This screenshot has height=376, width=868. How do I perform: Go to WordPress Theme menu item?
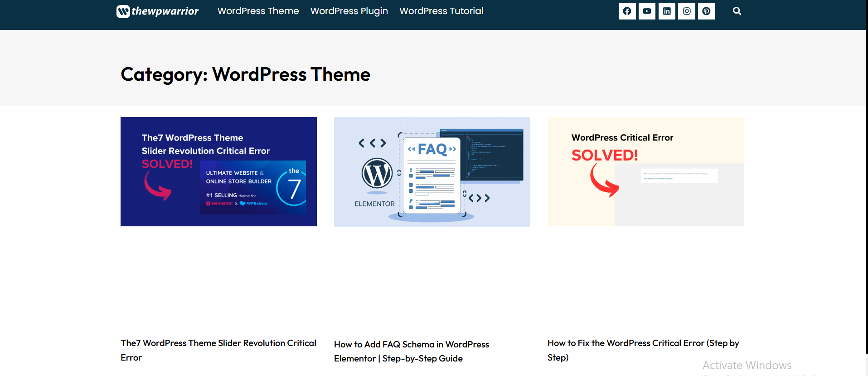point(258,11)
